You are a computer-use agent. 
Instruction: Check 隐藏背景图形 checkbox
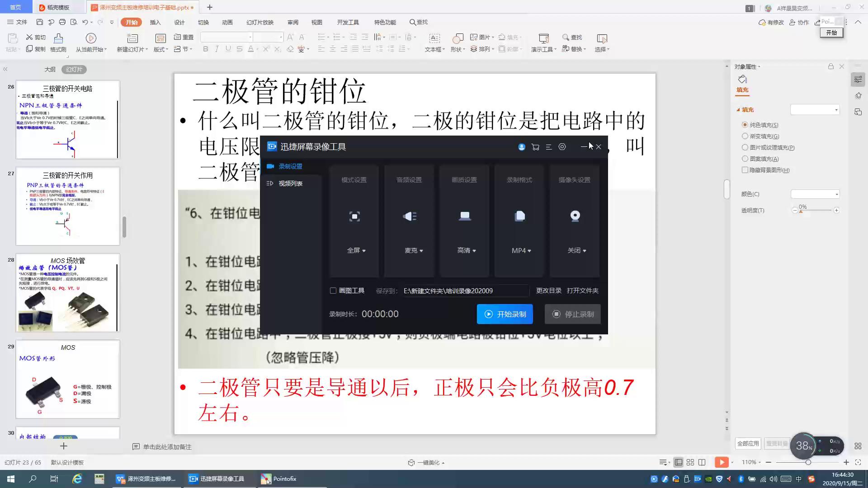745,170
